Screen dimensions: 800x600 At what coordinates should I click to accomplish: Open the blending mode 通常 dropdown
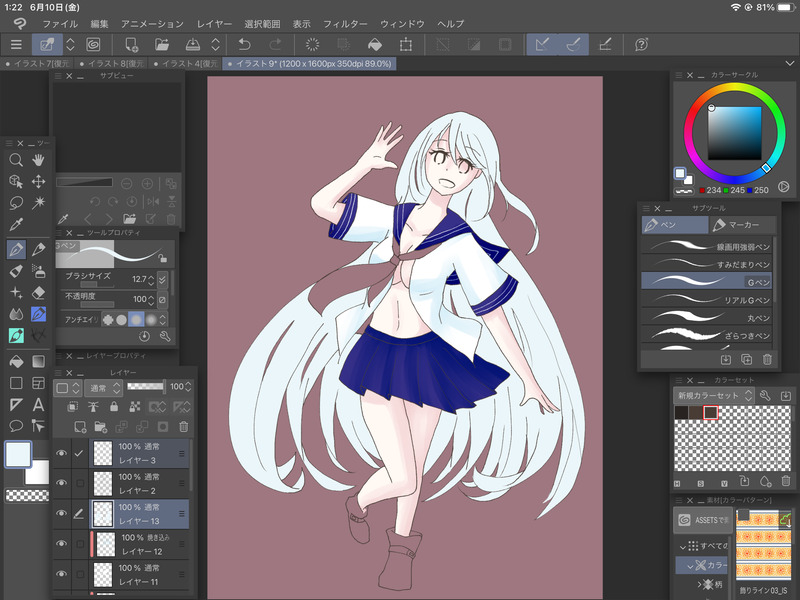(103, 388)
